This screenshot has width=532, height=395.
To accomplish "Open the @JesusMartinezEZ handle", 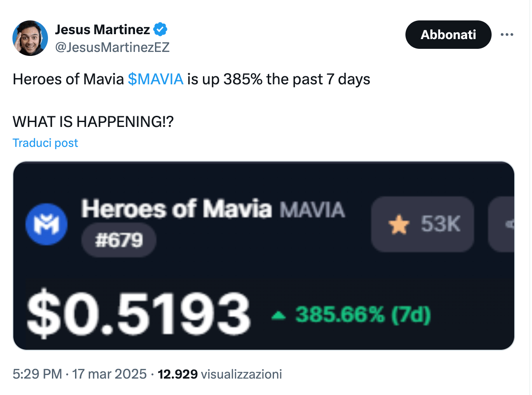I will point(112,47).
